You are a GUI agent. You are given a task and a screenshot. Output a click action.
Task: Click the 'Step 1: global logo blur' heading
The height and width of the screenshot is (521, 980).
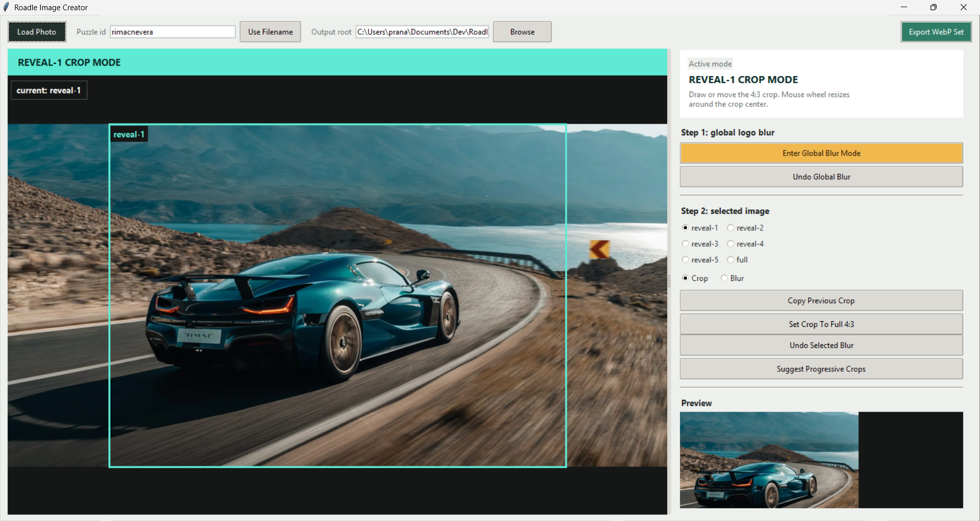coord(727,132)
